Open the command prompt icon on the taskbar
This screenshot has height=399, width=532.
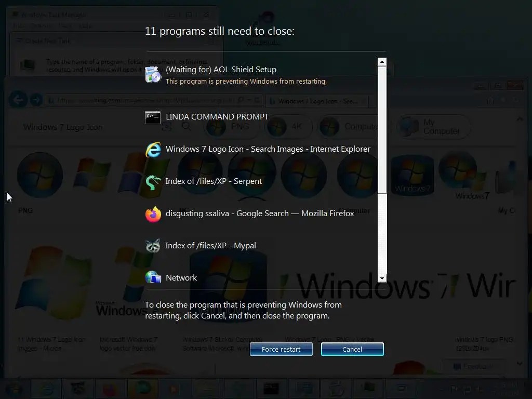(x=271, y=389)
